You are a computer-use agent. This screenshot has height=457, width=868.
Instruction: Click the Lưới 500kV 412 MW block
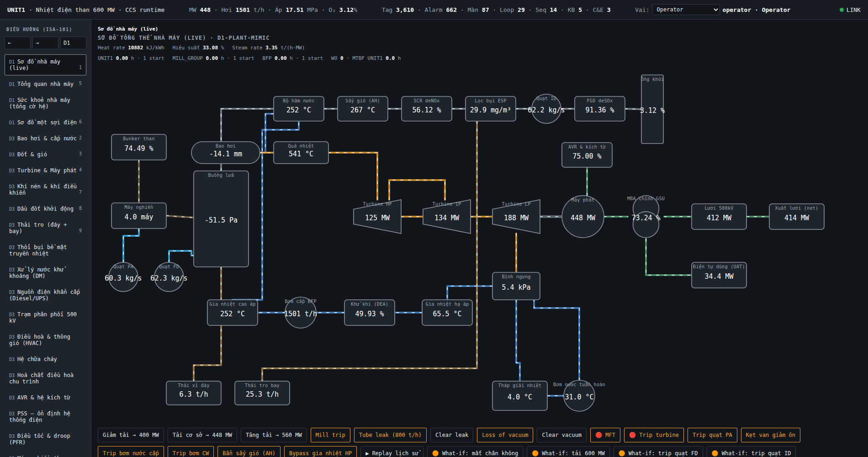tap(719, 217)
